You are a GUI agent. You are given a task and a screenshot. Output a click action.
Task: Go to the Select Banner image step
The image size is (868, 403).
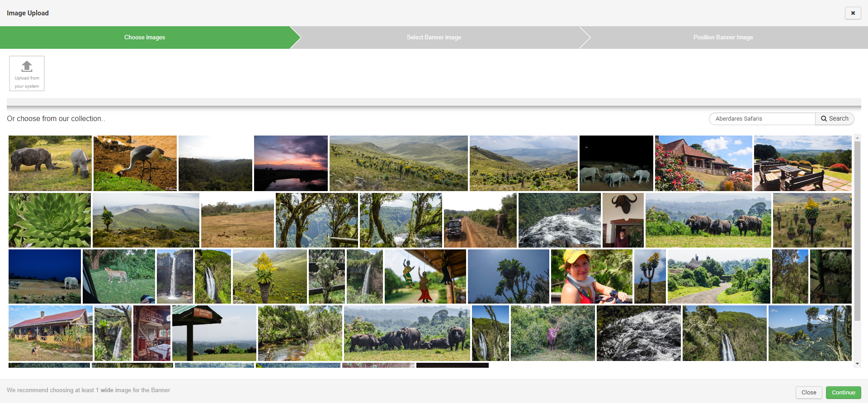(x=434, y=37)
